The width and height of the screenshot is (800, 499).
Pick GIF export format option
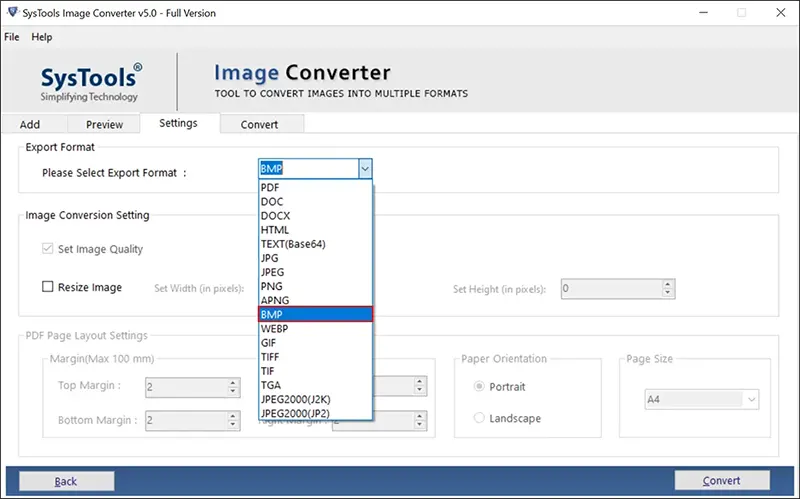click(x=315, y=343)
